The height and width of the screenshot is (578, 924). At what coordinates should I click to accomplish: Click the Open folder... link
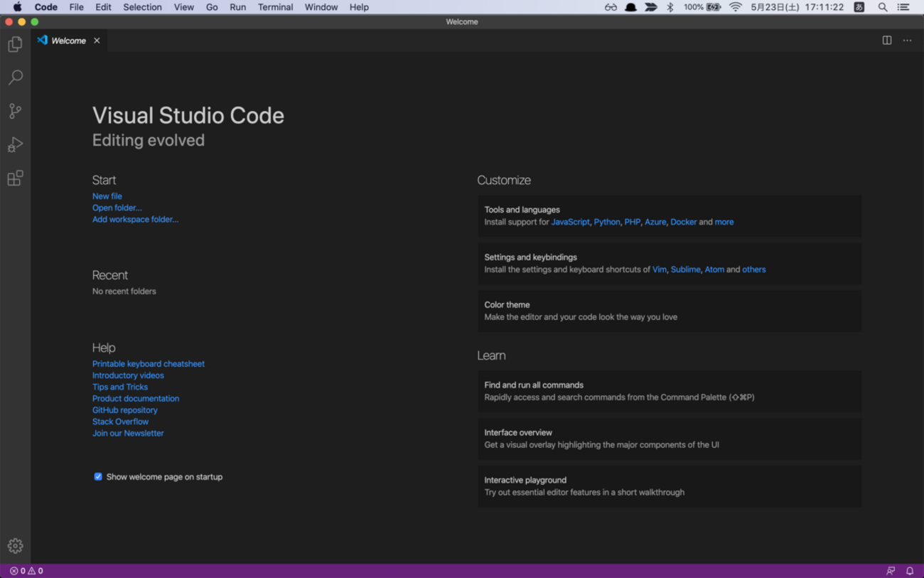[x=117, y=208]
